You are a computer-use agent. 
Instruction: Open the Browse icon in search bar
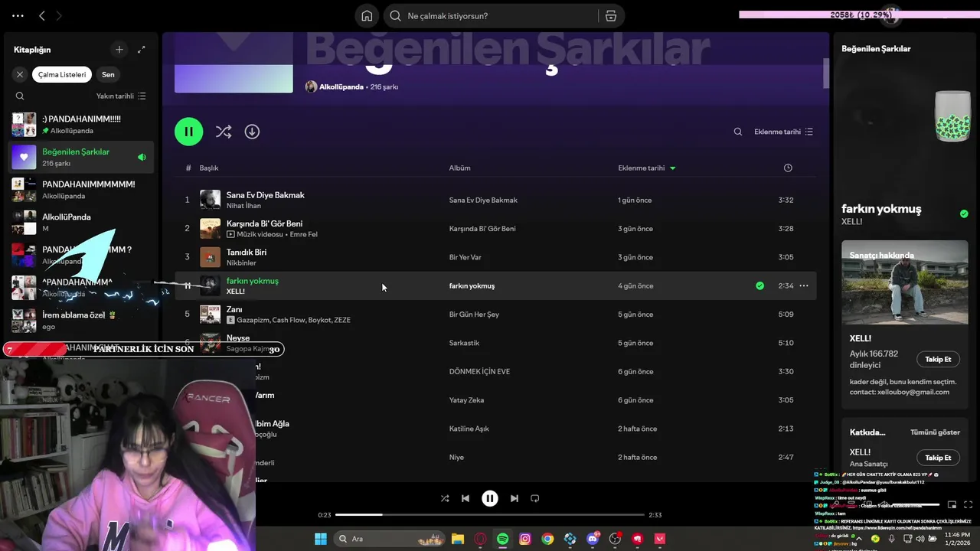610,16
